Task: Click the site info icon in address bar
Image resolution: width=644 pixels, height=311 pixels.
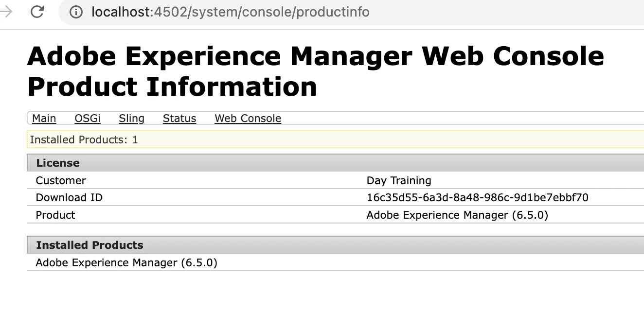Action: (x=76, y=12)
